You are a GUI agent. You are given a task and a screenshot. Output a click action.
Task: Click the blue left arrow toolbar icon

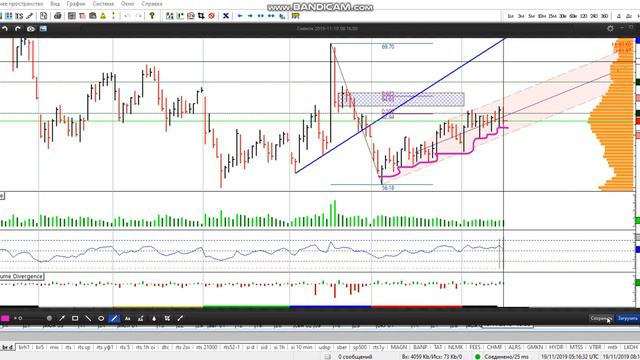click(x=240, y=16)
